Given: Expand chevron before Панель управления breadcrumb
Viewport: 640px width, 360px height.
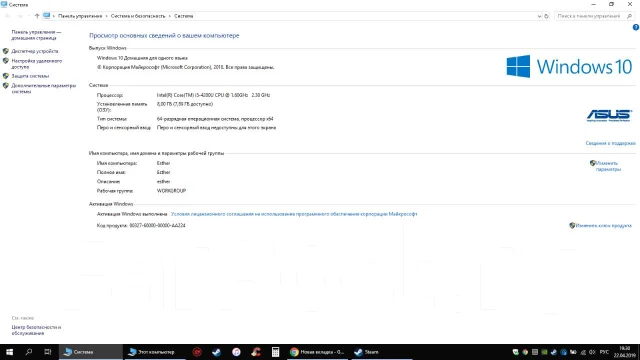Looking at the screenshot, I should (53, 16).
